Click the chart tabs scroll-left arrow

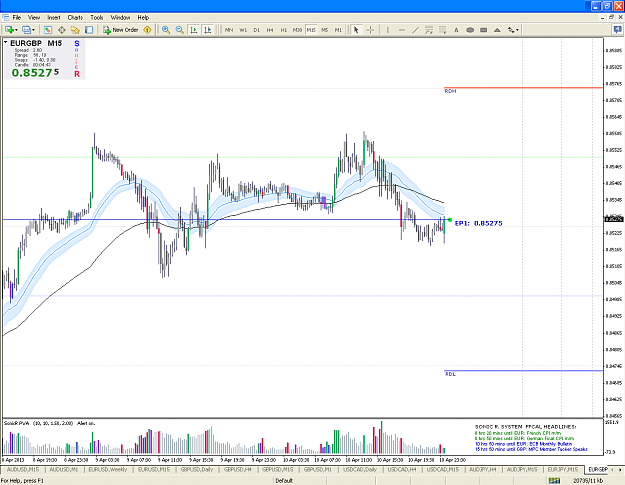pyautogui.click(x=613, y=470)
